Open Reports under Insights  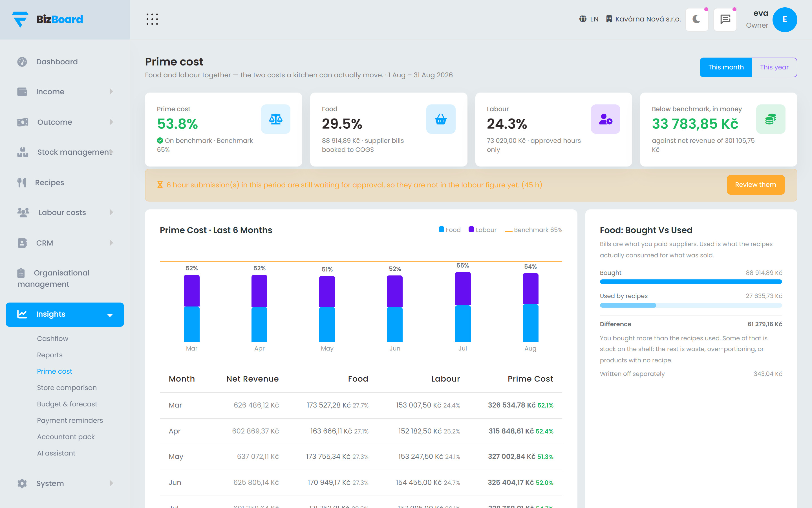pyautogui.click(x=50, y=355)
